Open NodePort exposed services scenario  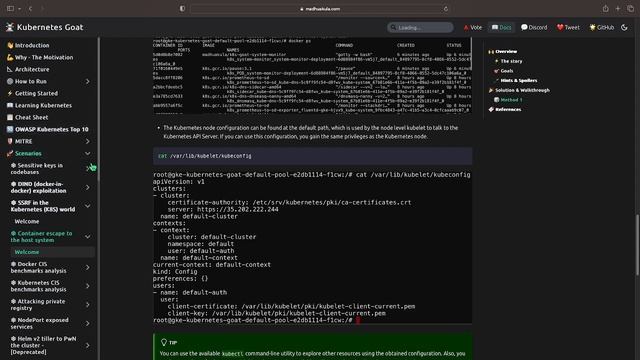pyautogui.click(x=40, y=324)
